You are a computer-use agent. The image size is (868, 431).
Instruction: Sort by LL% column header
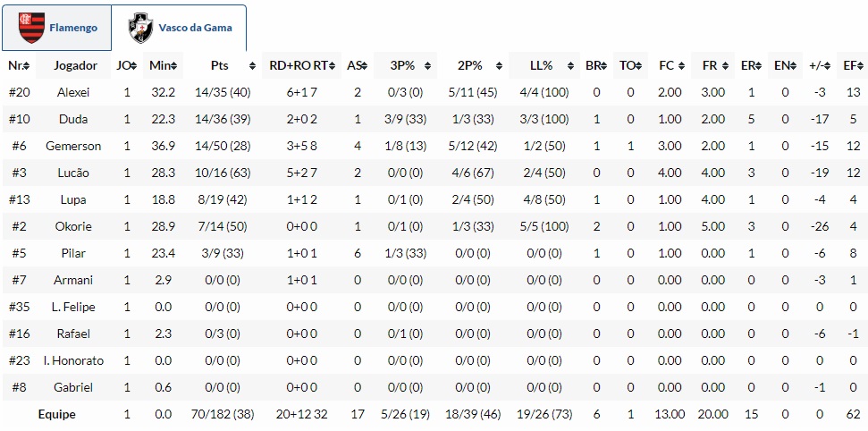[x=543, y=66]
